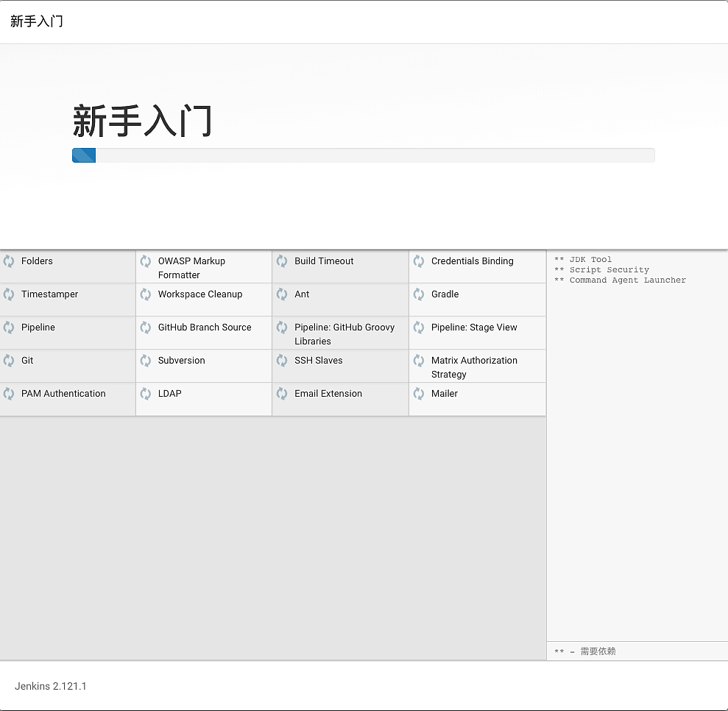Viewport: 728px width, 711px height.
Task: Click the sync icon beside Folders
Action: pyautogui.click(x=9, y=261)
